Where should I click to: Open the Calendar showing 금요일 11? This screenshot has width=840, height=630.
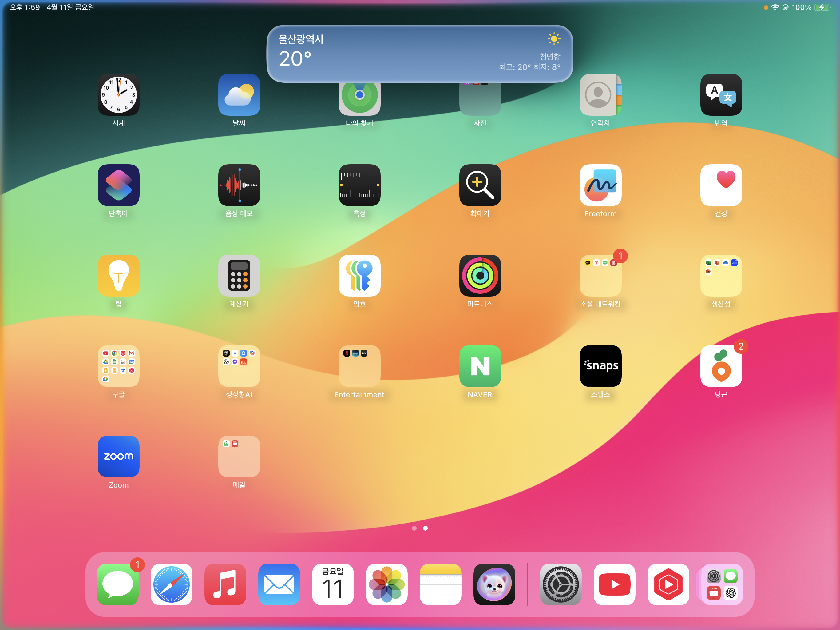pyautogui.click(x=333, y=584)
